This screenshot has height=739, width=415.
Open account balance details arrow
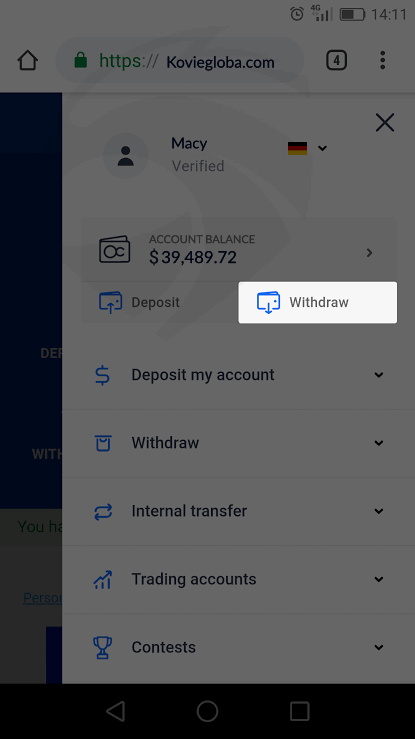[x=369, y=253]
